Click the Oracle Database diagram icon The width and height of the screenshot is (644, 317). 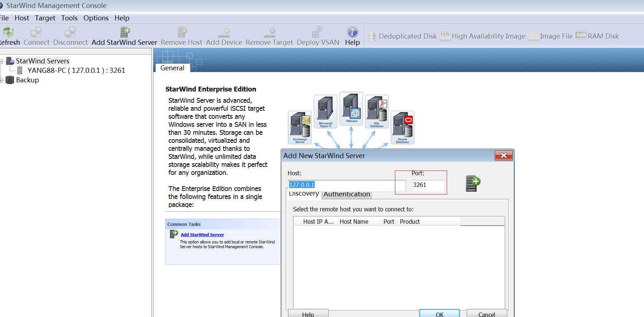(403, 128)
